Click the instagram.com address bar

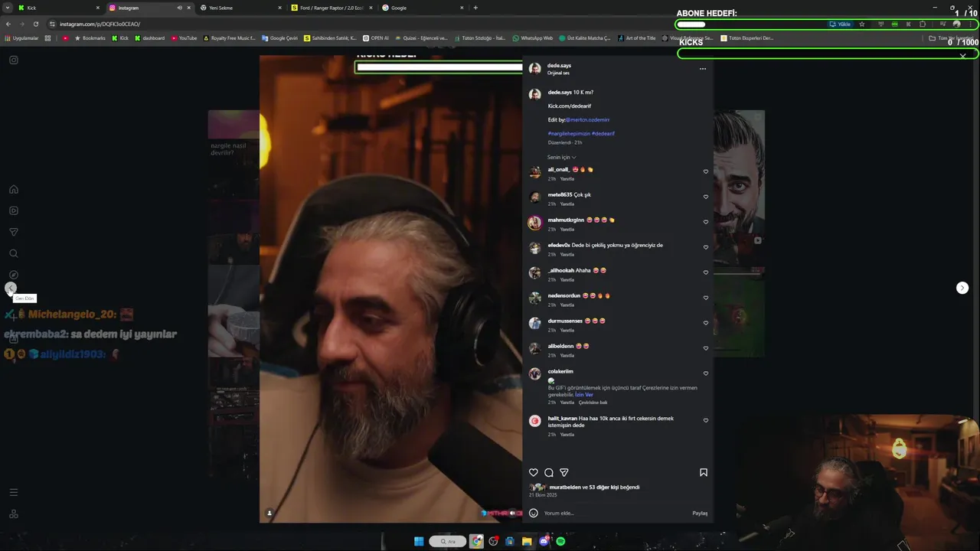coord(436,24)
